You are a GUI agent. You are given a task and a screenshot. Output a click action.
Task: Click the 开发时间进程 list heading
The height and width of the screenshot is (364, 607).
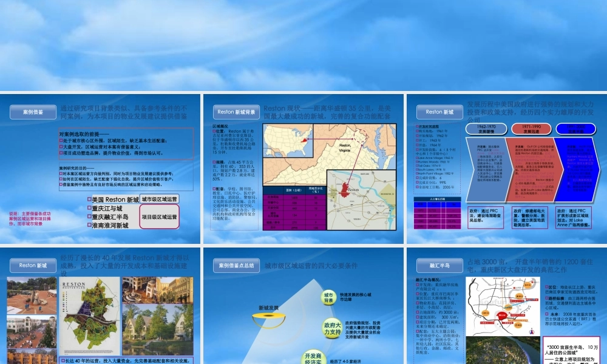(429, 127)
